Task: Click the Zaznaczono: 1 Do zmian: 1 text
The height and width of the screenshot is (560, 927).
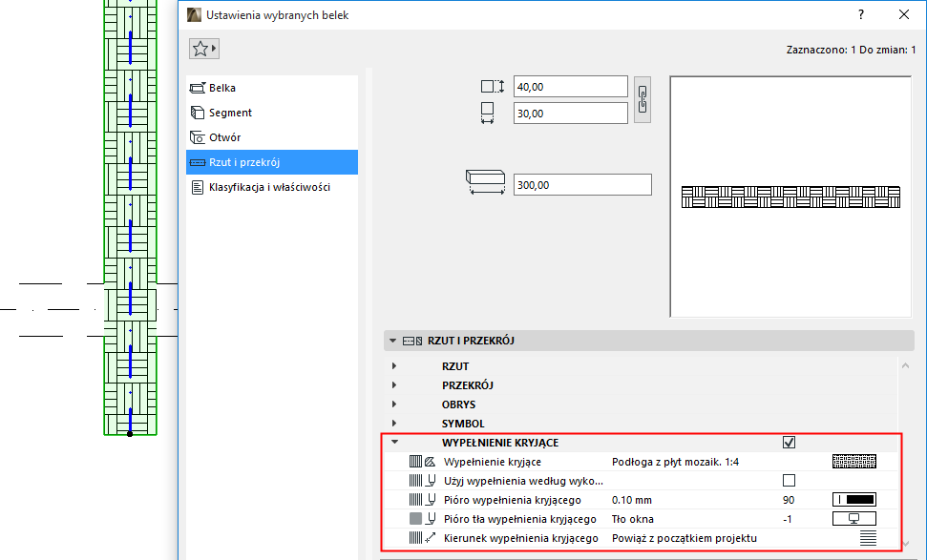Action: pos(851,50)
